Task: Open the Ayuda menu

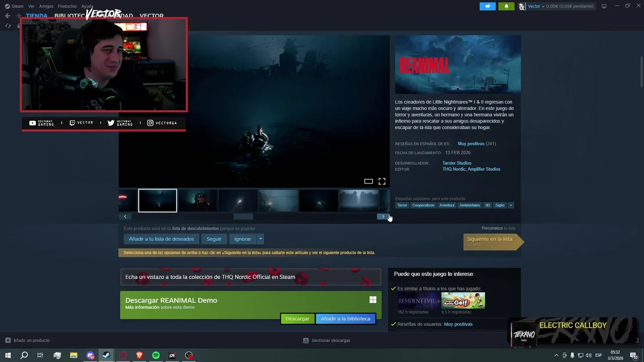Action: pyautogui.click(x=87, y=6)
